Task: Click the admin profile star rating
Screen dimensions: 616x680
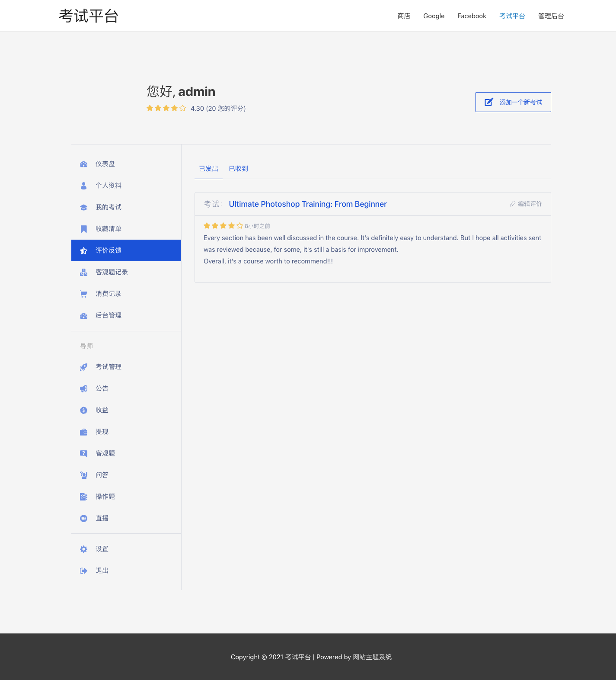Action: [166, 108]
